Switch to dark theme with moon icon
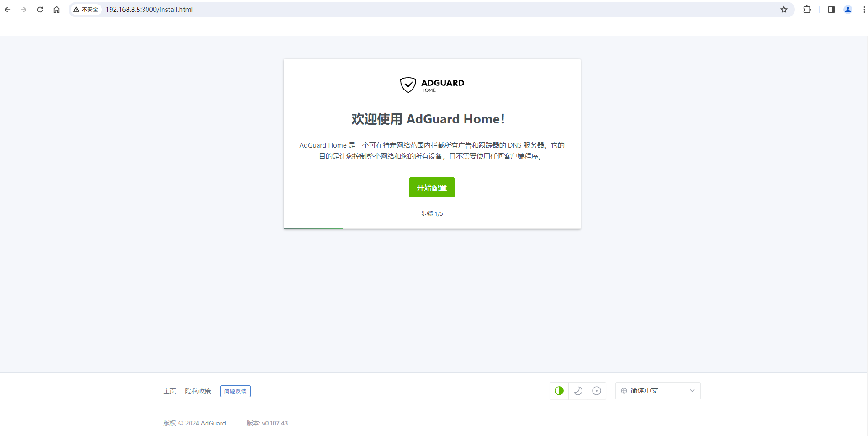The image size is (868, 436). [x=578, y=391]
